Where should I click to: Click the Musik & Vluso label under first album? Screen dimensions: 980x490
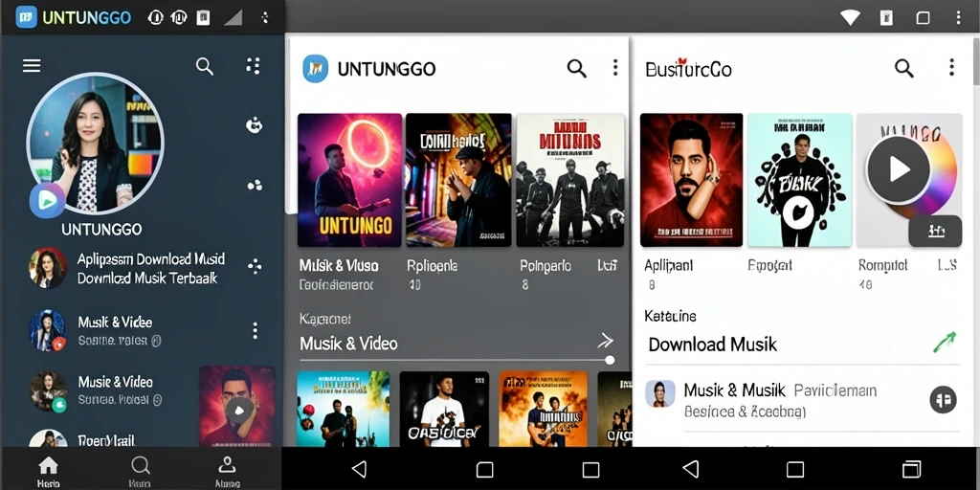tap(339, 266)
